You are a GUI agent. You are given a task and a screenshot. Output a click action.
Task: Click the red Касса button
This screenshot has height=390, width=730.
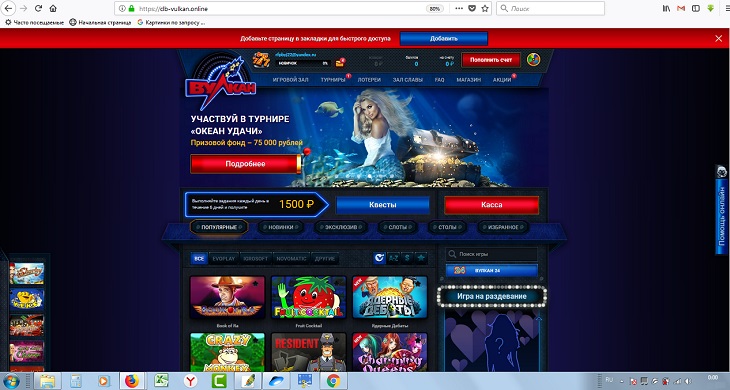(492, 205)
